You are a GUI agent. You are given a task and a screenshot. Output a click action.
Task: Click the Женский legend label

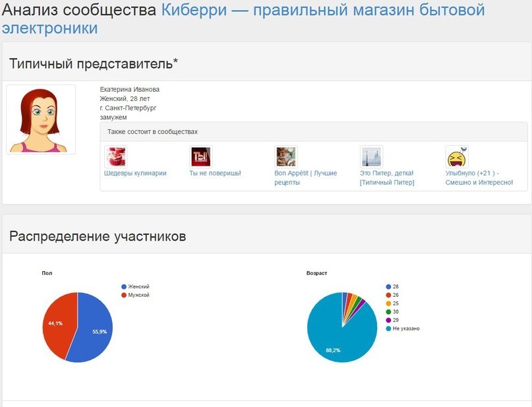tap(138, 286)
